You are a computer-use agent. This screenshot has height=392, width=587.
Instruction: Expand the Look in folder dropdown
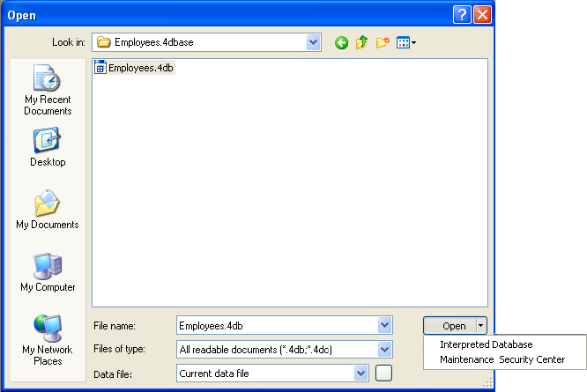pos(314,42)
